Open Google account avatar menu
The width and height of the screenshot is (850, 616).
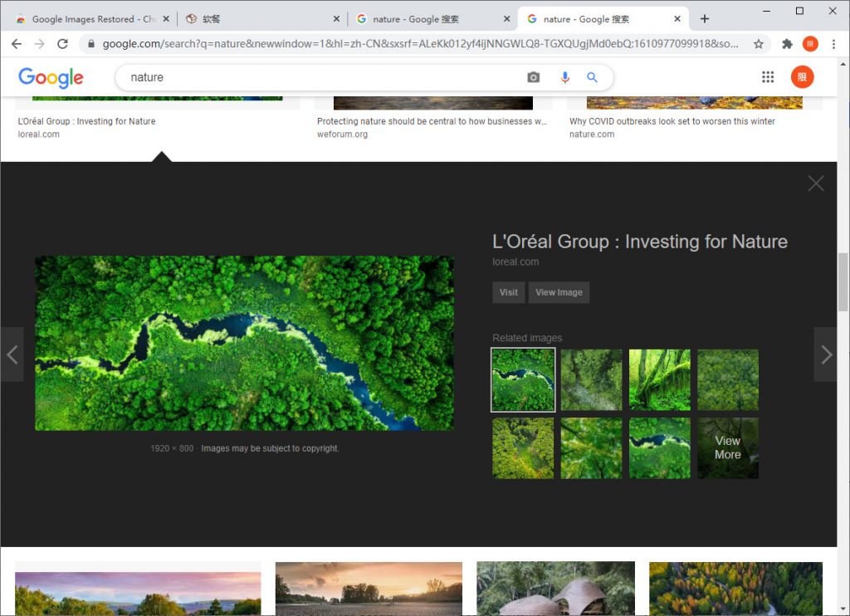tap(802, 77)
